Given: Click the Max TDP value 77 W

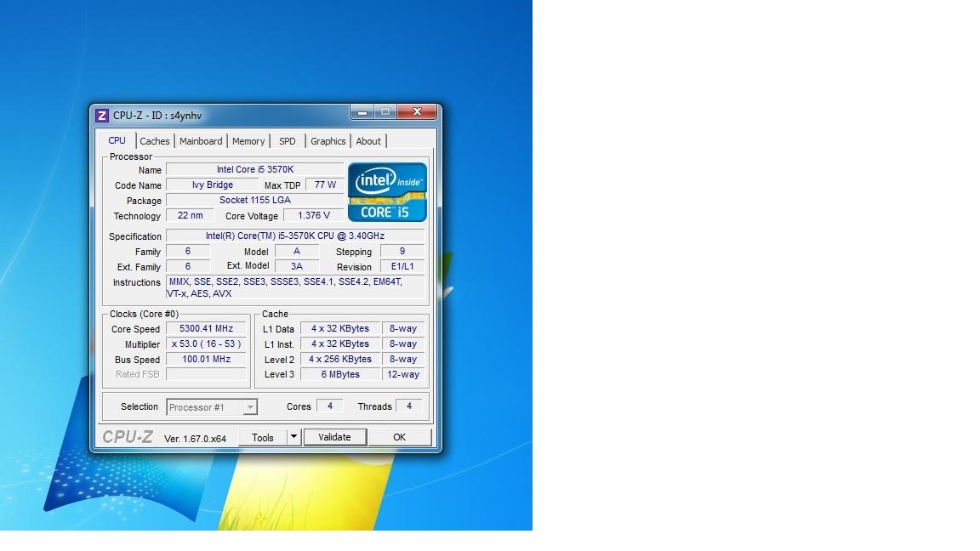Looking at the screenshot, I should pos(325,185).
